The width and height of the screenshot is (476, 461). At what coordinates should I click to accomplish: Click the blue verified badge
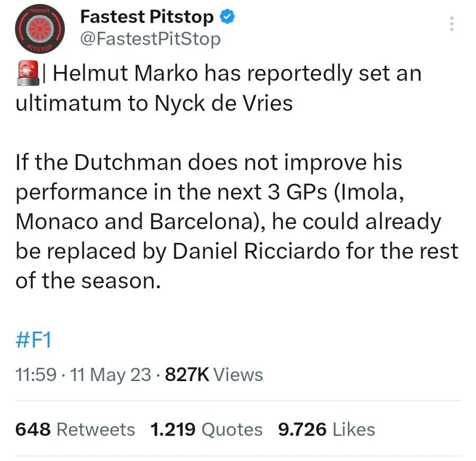point(227,16)
